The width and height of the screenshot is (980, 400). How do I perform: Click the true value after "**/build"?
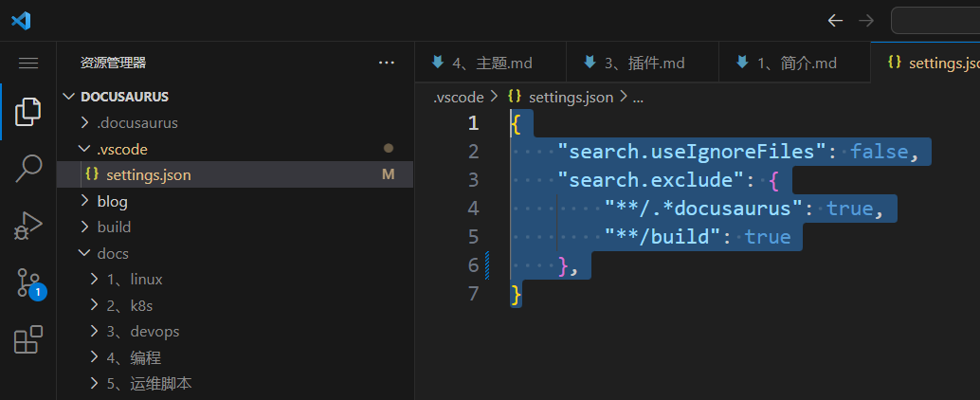point(768,237)
